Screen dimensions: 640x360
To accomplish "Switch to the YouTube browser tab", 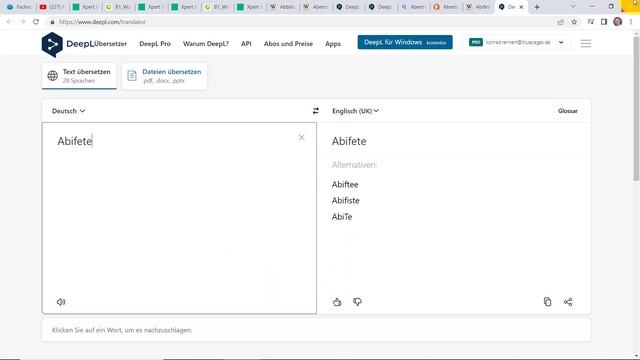I will point(51,7).
